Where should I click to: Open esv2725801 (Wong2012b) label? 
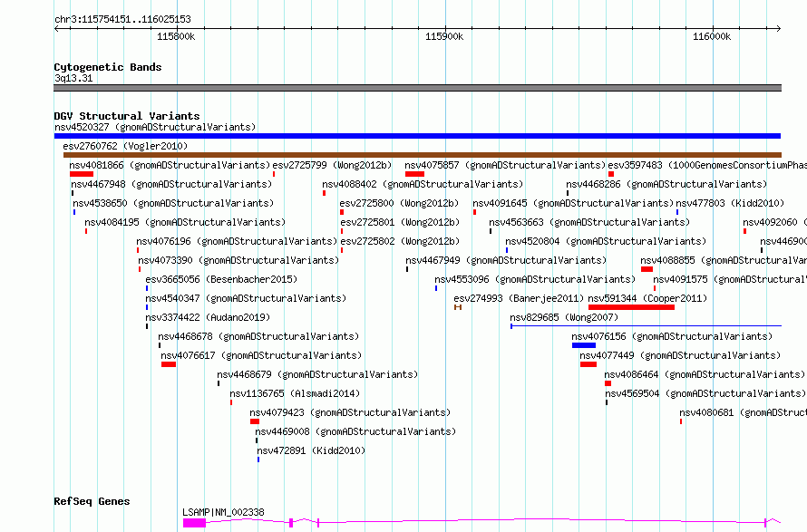[400, 222]
